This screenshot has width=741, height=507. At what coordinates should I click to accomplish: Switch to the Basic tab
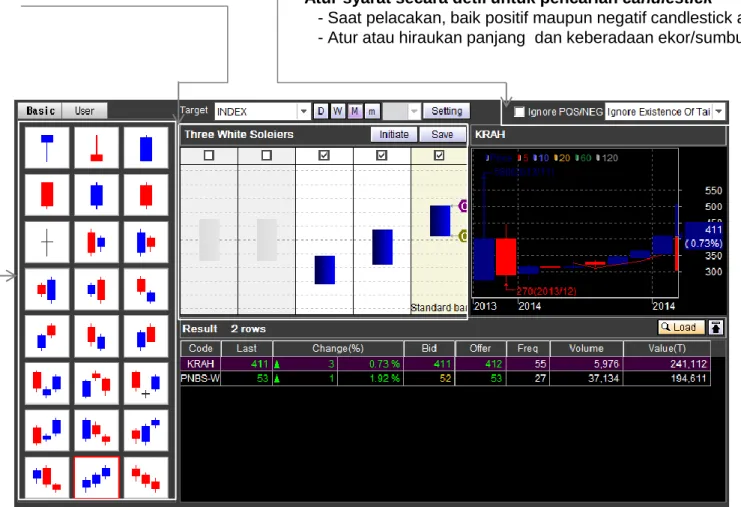pyautogui.click(x=40, y=111)
